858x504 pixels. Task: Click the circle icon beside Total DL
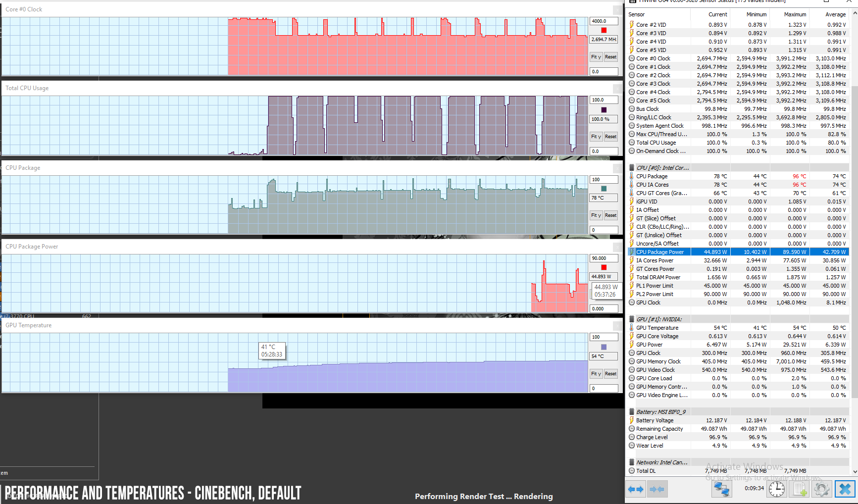click(x=632, y=471)
